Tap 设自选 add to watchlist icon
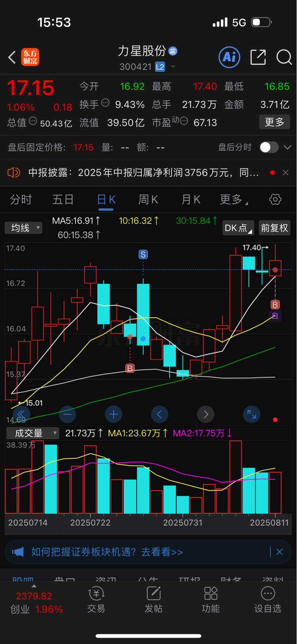This screenshot has height=644, width=297. coord(268,600)
